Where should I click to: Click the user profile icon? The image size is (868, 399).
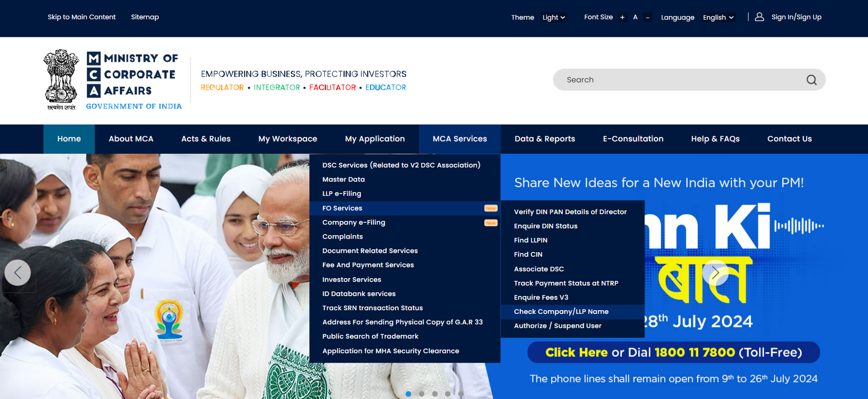click(759, 17)
